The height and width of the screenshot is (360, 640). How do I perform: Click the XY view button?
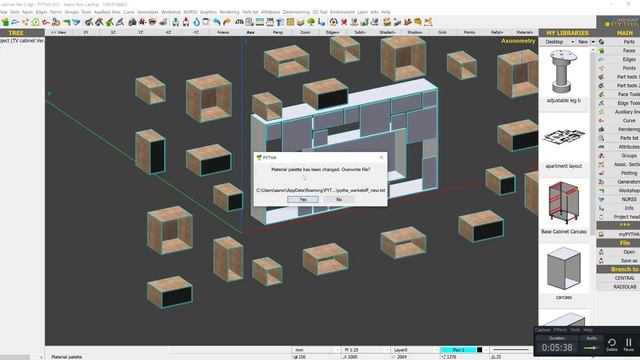86,32
